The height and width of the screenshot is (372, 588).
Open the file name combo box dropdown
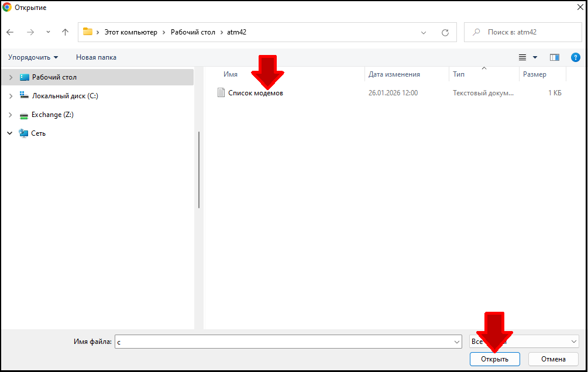pos(457,342)
